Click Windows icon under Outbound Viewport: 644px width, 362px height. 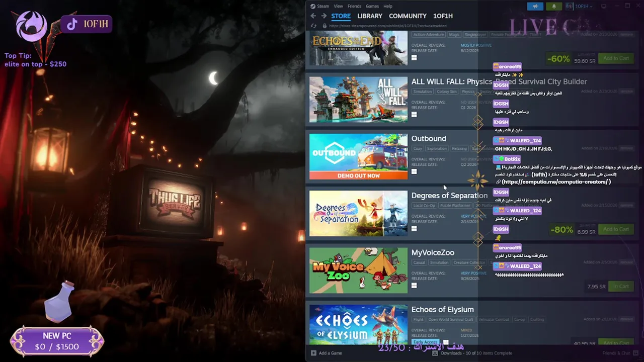(x=414, y=171)
